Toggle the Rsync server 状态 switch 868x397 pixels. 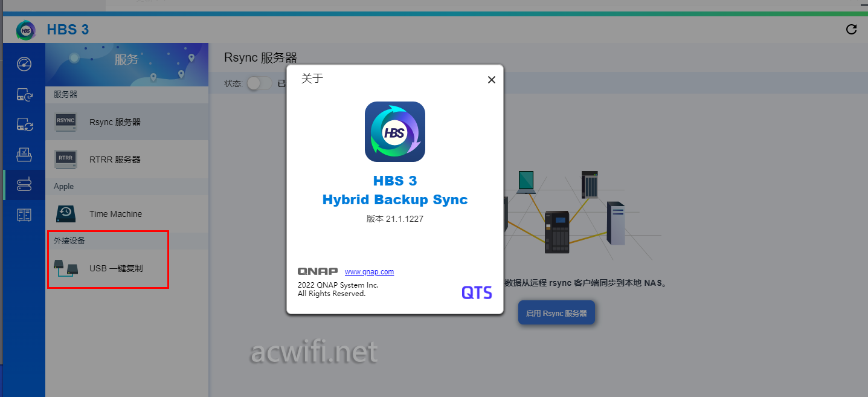coord(259,83)
